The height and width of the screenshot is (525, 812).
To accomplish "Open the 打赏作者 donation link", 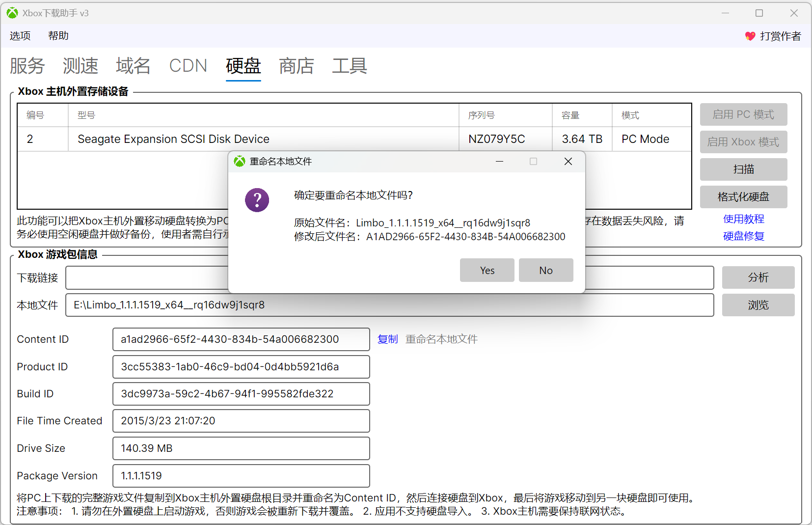I will tap(780, 36).
